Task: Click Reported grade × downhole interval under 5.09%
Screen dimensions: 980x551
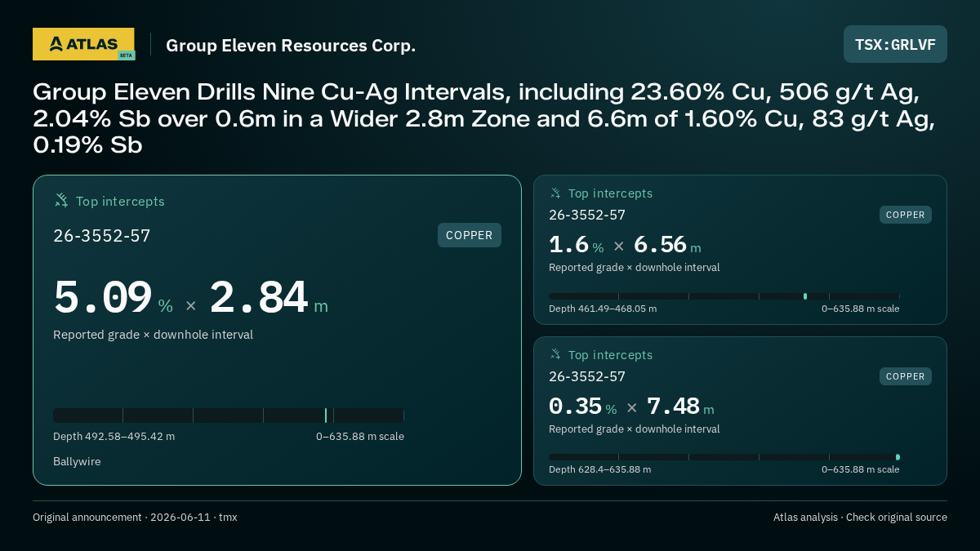Action: 153,335
